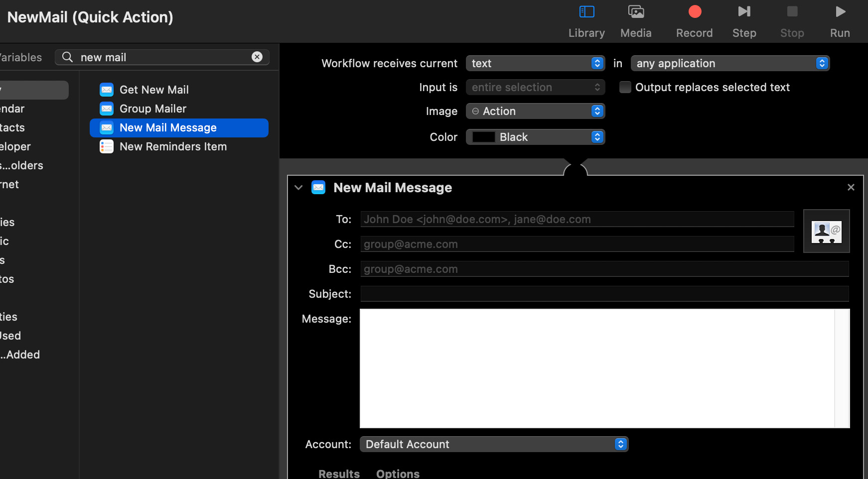
Task: Open the Image Action dropdown
Action: pyautogui.click(x=536, y=111)
